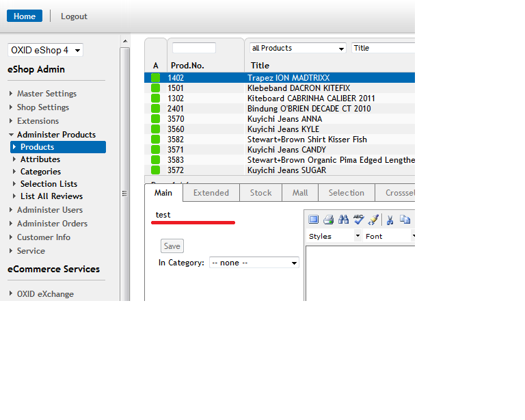Switch to the Stock tab

coord(260,193)
